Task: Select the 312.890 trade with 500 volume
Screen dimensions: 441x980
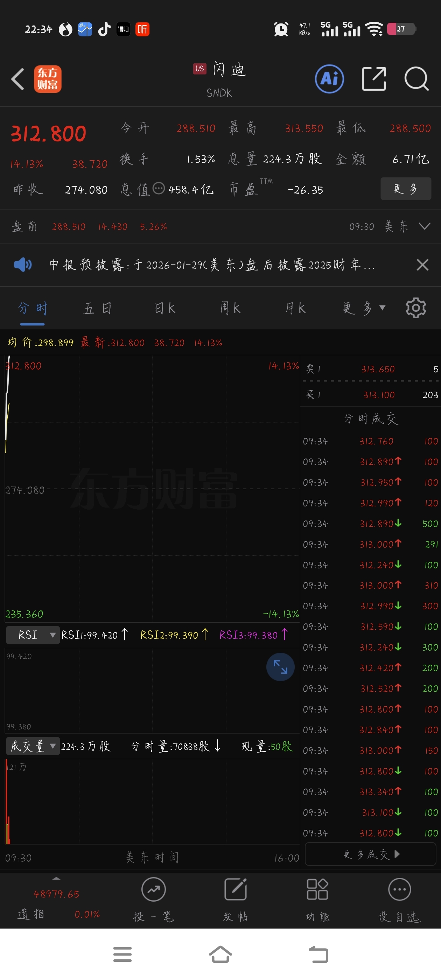Action: pos(371,524)
